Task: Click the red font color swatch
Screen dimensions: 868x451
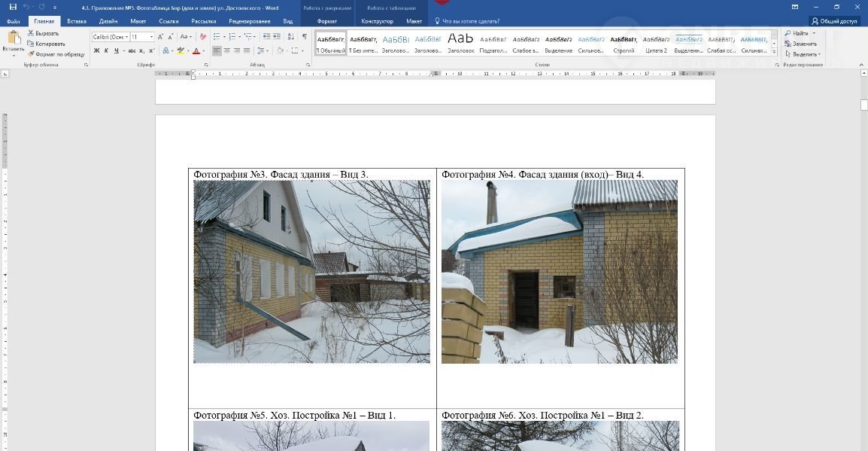Action: (196, 50)
